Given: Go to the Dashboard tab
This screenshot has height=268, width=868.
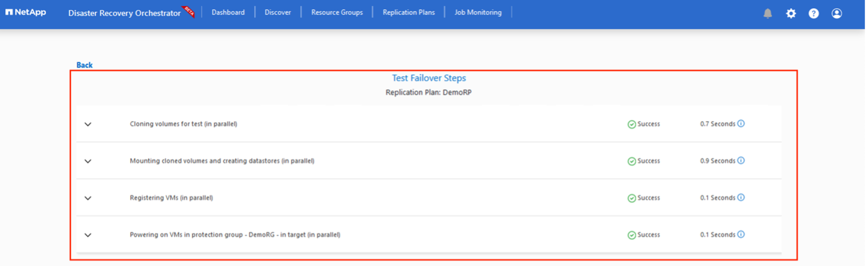Looking at the screenshot, I should [228, 12].
